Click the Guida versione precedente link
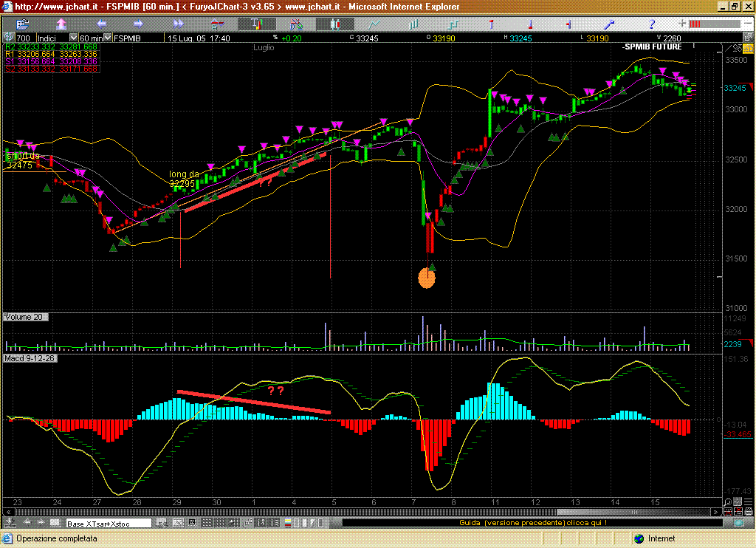The height and width of the screenshot is (548, 756). (533, 523)
